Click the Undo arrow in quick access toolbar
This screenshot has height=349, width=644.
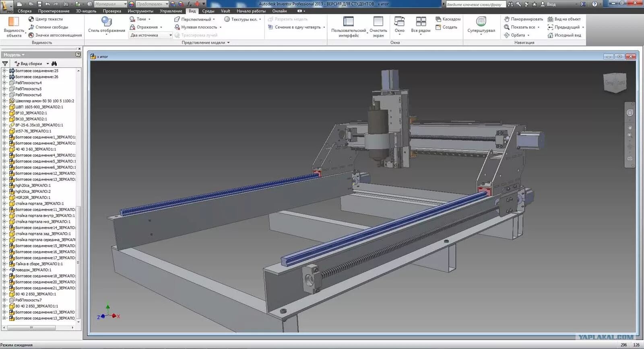coord(47,4)
